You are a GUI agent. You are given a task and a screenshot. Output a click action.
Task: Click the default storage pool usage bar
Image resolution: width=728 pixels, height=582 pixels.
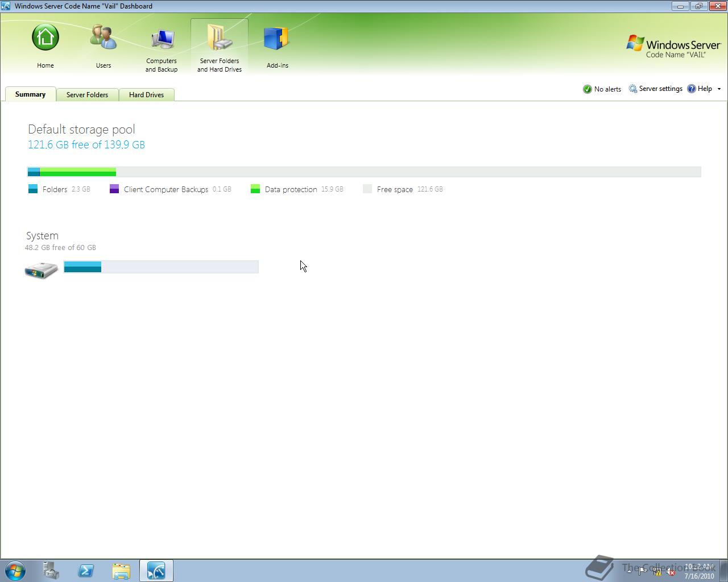pos(364,172)
